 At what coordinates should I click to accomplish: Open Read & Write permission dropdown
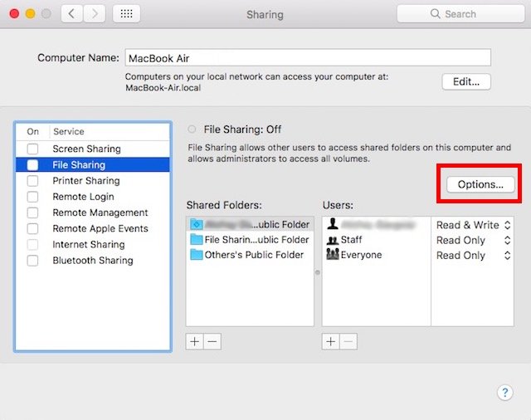tap(473, 225)
